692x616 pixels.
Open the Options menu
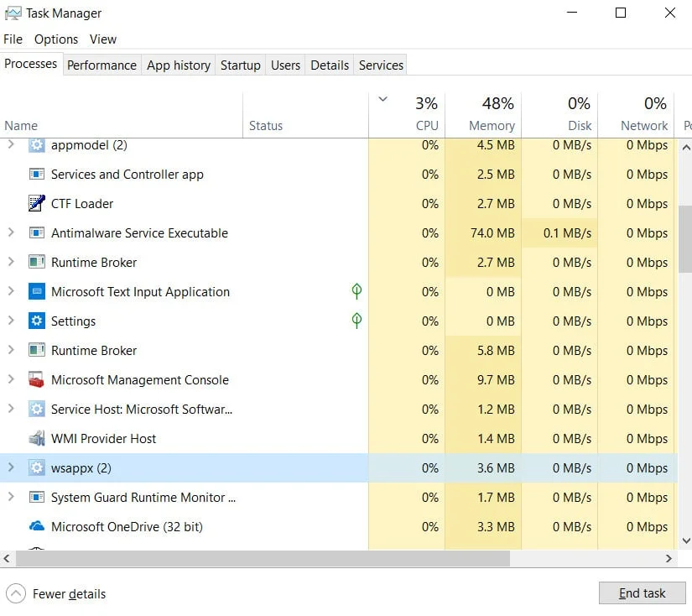(x=56, y=39)
